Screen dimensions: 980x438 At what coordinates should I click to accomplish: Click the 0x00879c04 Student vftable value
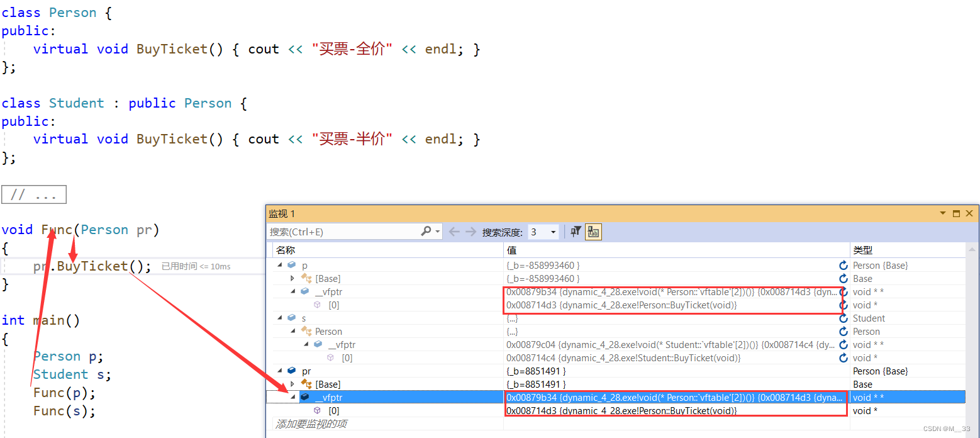tap(671, 345)
